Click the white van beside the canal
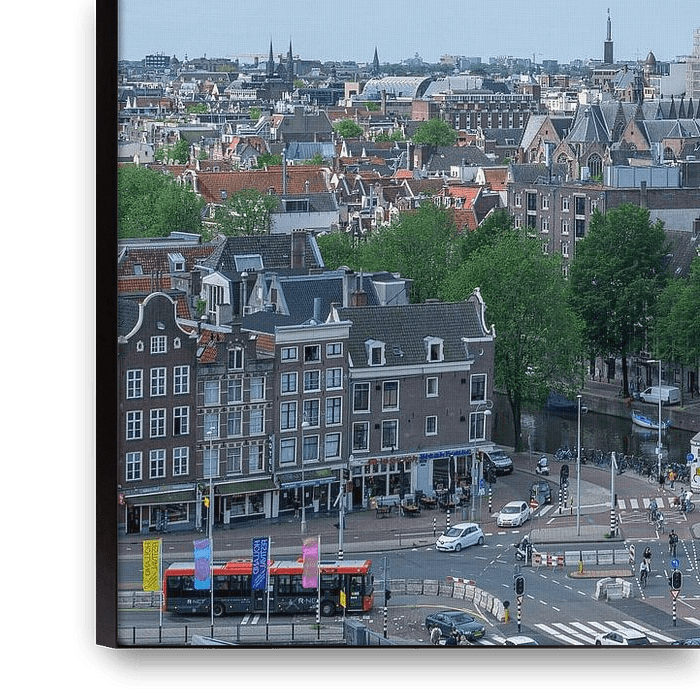The width and height of the screenshot is (700, 700). (660, 395)
